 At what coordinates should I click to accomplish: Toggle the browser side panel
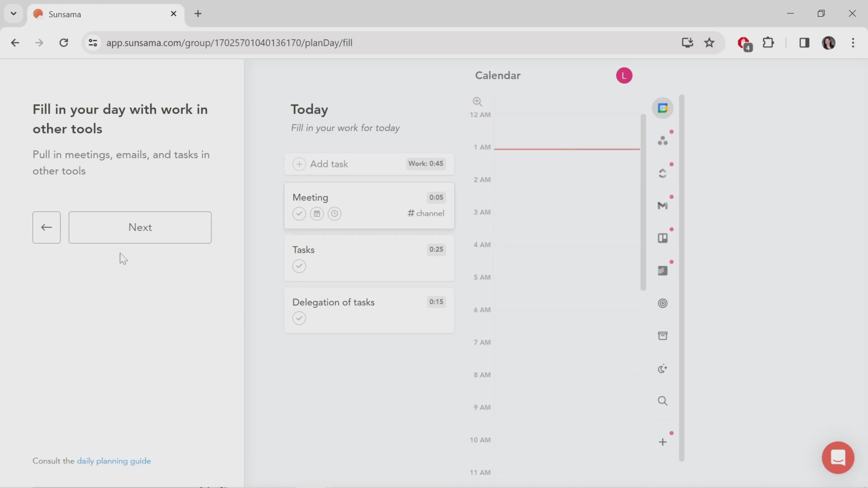coord(804,43)
